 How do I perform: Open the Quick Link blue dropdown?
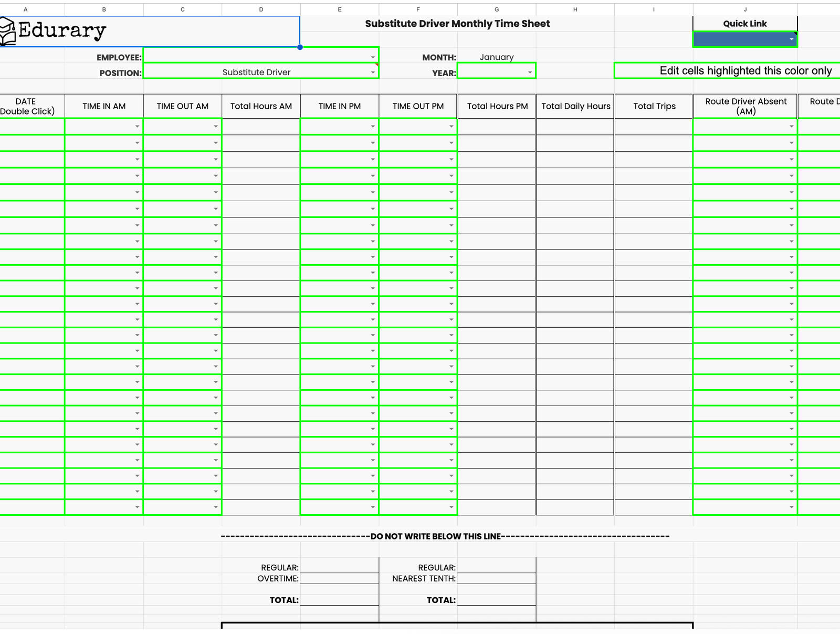click(x=791, y=39)
